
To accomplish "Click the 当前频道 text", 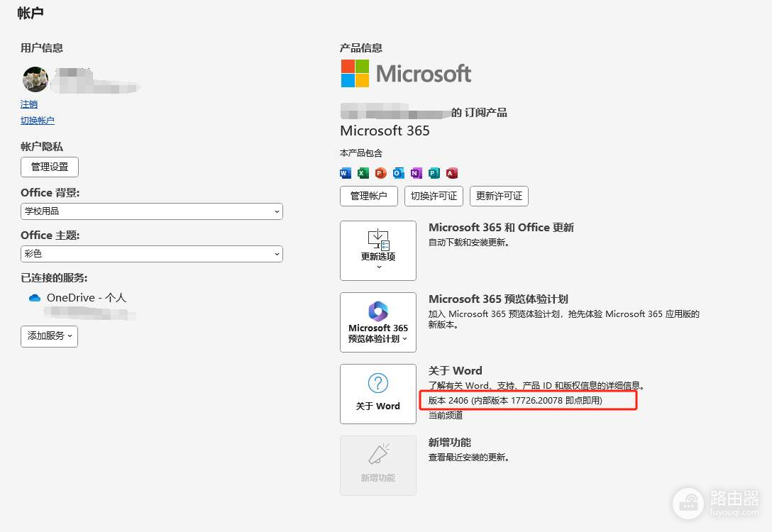I will (446, 416).
